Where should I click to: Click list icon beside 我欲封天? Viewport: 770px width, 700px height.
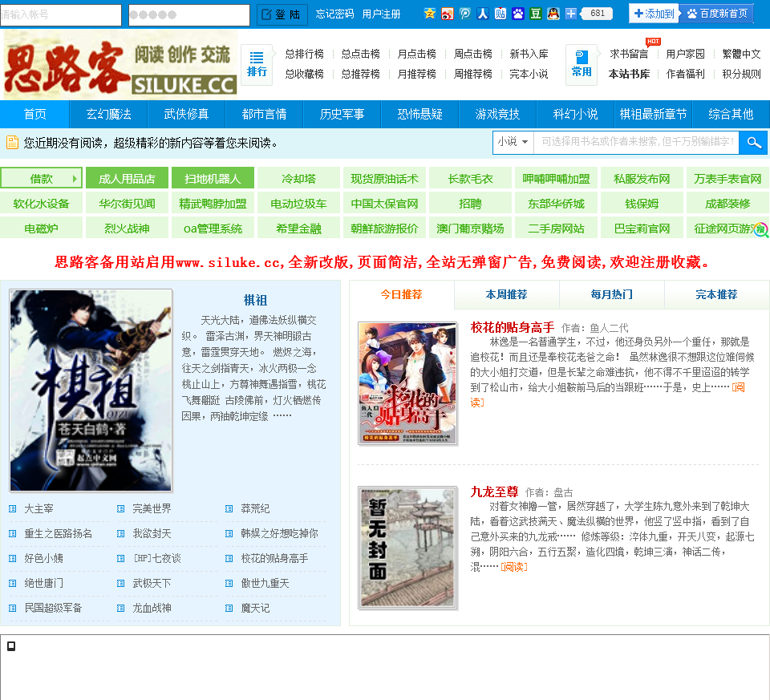[121, 533]
